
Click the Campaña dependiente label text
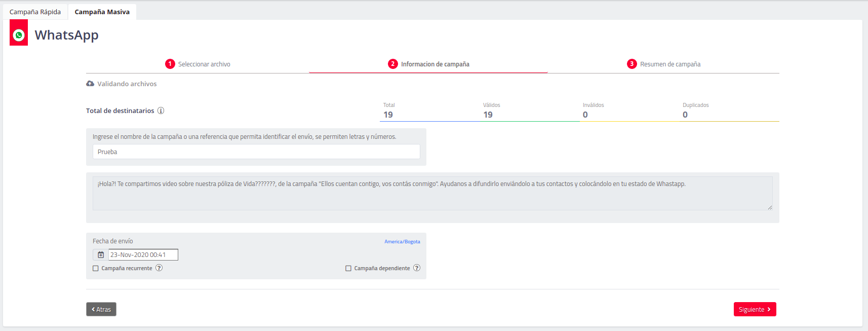point(382,268)
